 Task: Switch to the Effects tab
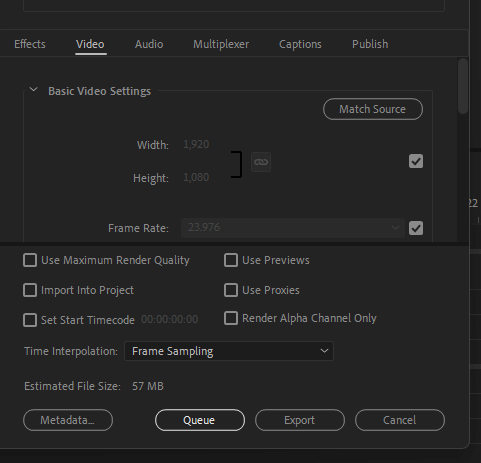click(30, 44)
